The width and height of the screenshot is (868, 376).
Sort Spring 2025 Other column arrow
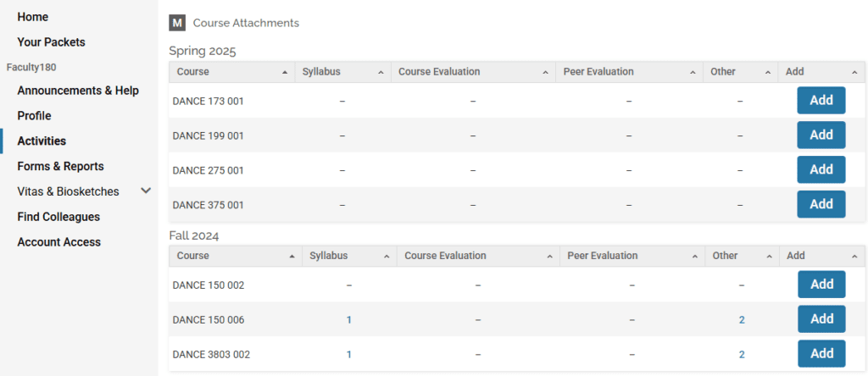(x=768, y=73)
